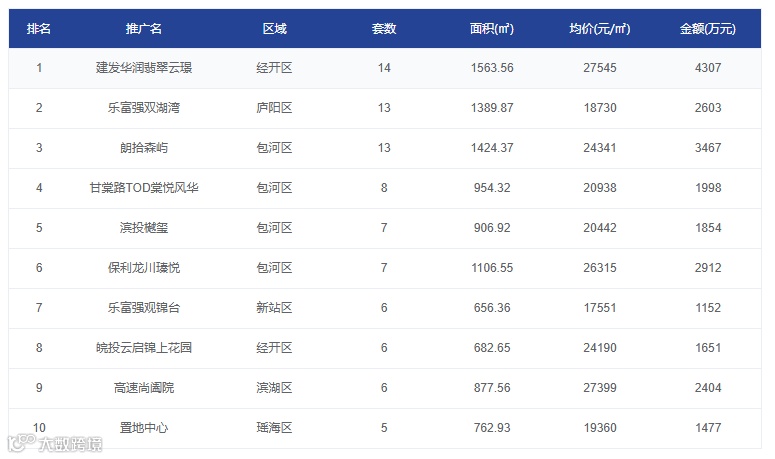Image resolution: width=775 pixels, height=459 pixels.
Task: Click 套数 value 8
Action: point(384,188)
